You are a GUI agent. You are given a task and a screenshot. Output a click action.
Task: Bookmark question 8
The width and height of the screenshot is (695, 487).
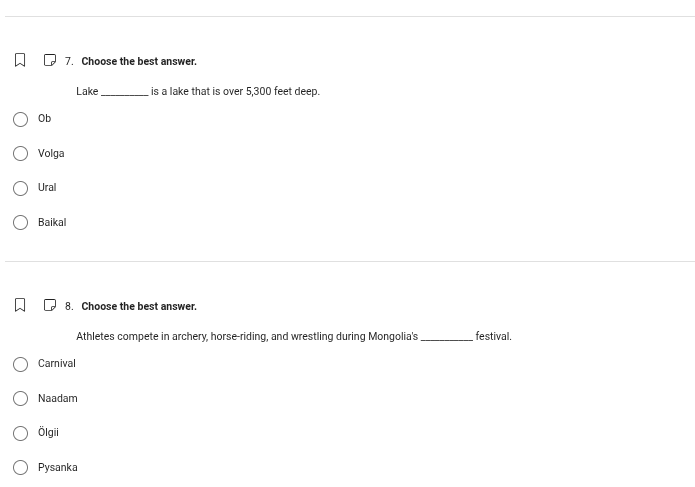pyautogui.click(x=20, y=306)
